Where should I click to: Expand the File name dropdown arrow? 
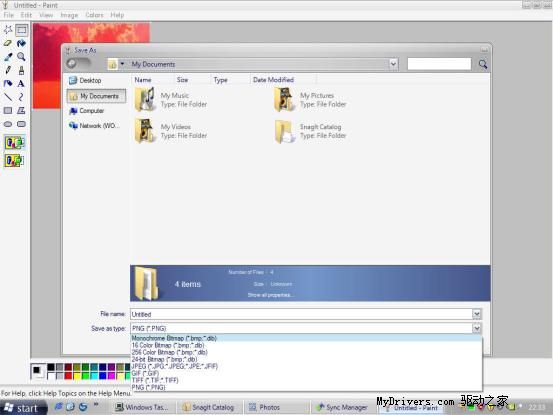tap(476, 314)
